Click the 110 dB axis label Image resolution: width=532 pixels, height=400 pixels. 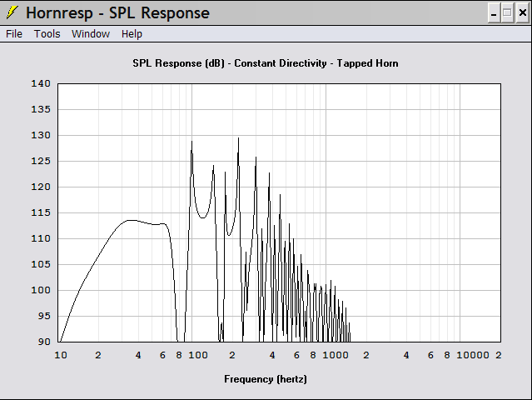point(41,238)
